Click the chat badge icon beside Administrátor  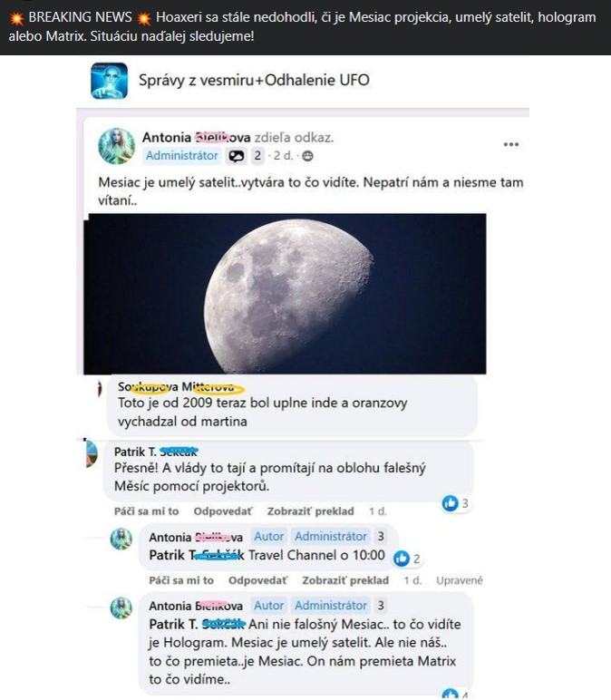pos(236,156)
